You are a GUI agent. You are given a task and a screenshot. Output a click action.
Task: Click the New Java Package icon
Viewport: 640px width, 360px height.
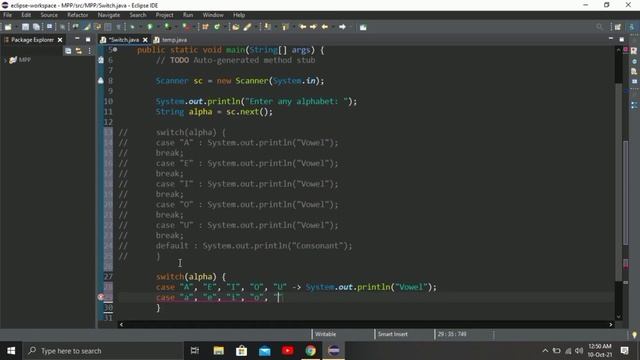coord(205,27)
